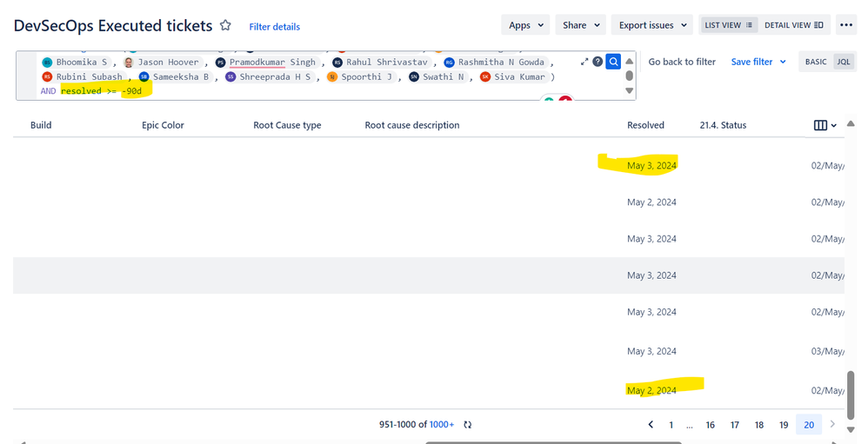Click the Shreeprada H S user chip
This screenshot has height=444, width=868.
tap(270, 76)
